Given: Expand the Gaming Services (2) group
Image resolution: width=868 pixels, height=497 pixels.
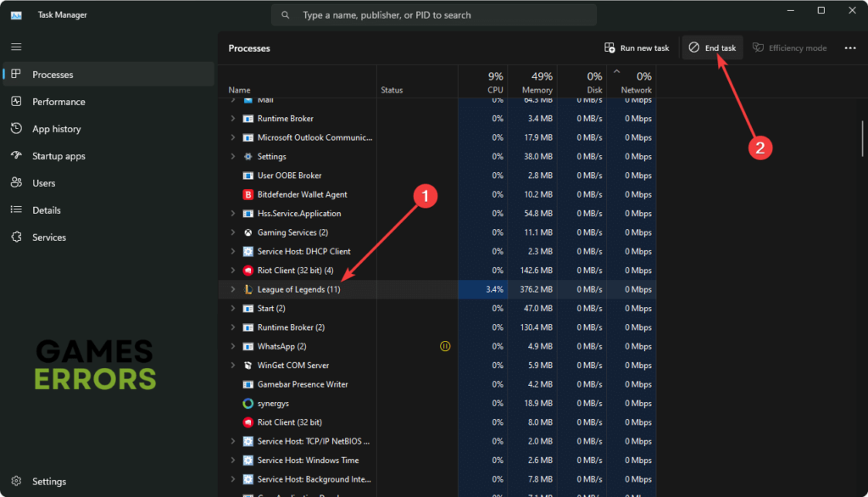Looking at the screenshot, I should [232, 232].
